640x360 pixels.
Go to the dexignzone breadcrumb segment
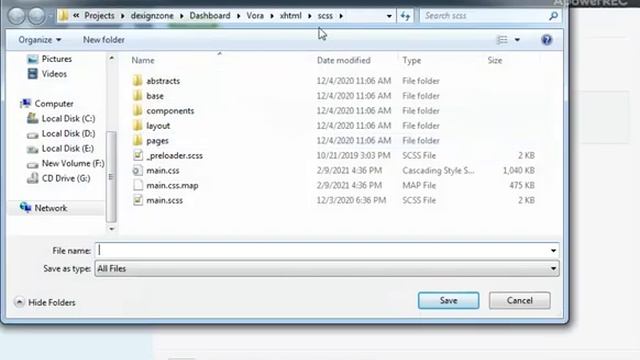[x=152, y=16]
